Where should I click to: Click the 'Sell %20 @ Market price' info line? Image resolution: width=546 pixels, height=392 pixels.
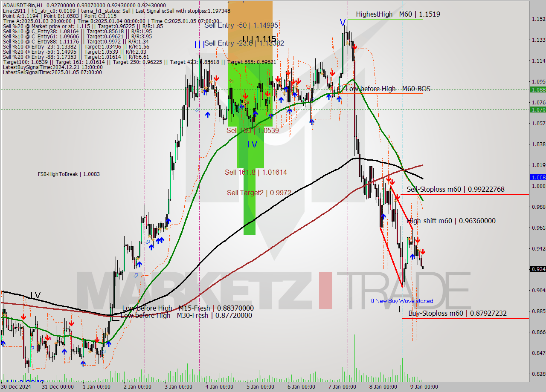(x=83, y=26)
